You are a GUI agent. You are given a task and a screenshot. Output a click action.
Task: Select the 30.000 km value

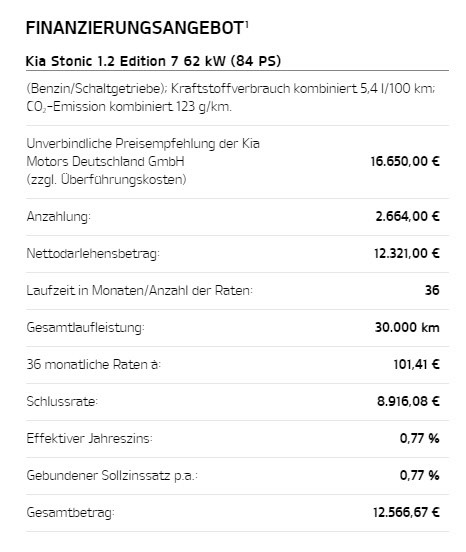407,327
